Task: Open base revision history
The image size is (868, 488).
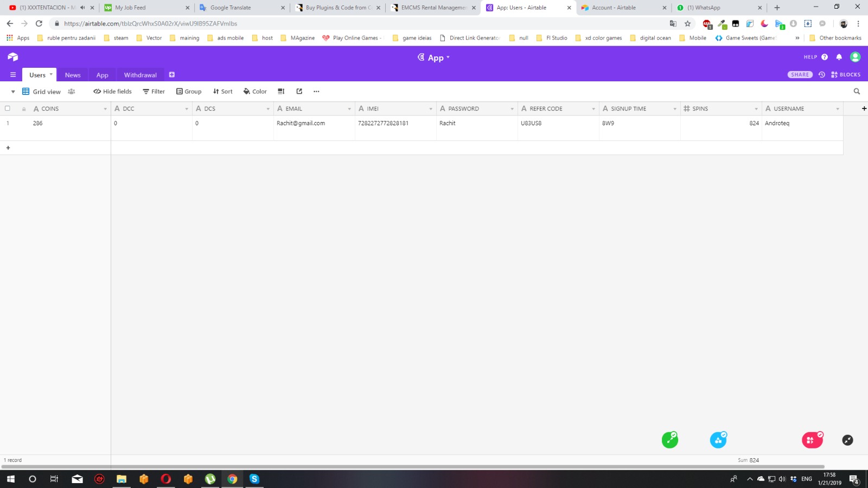Action: (x=822, y=75)
